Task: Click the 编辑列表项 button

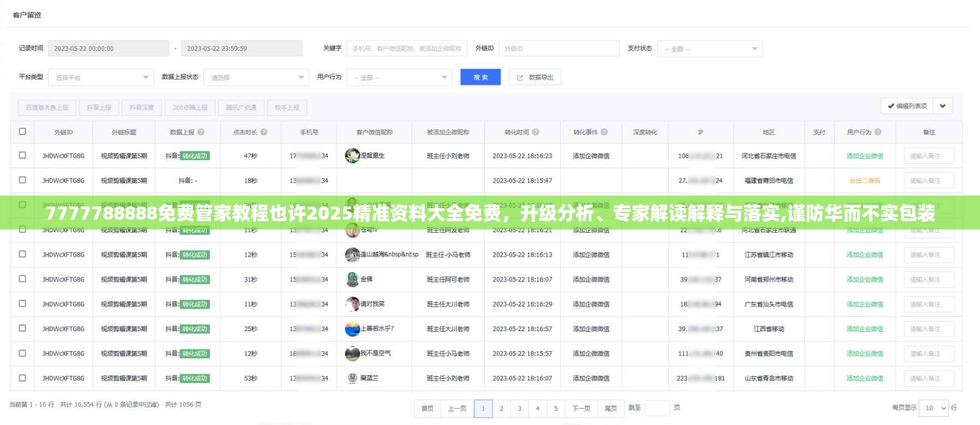Action: point(907,106)
